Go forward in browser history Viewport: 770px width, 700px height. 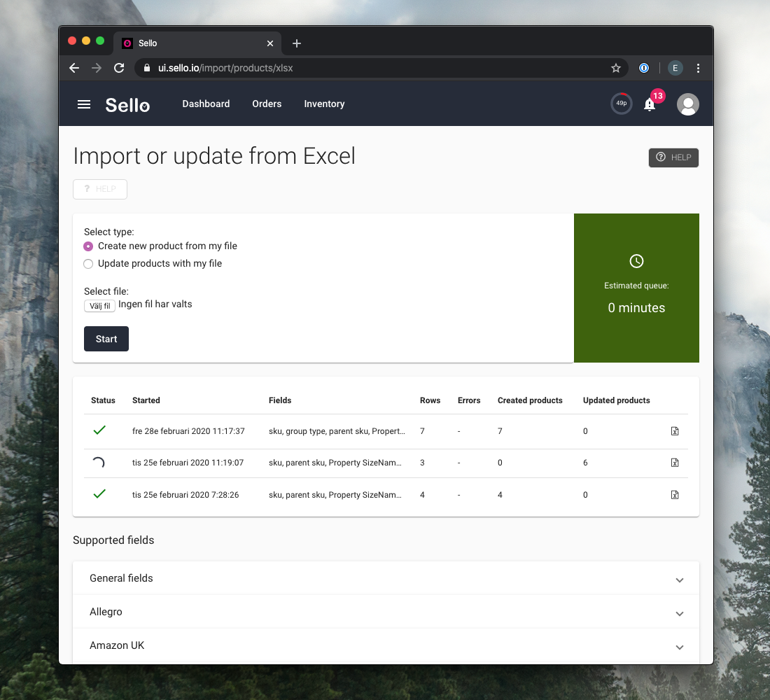coord(97,68)
